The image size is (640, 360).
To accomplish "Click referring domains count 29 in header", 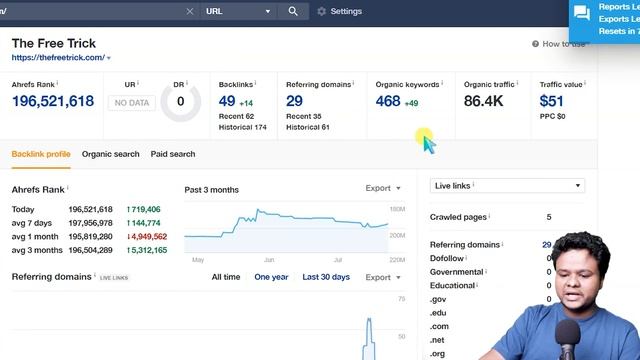I will click(x=294, y=101).
